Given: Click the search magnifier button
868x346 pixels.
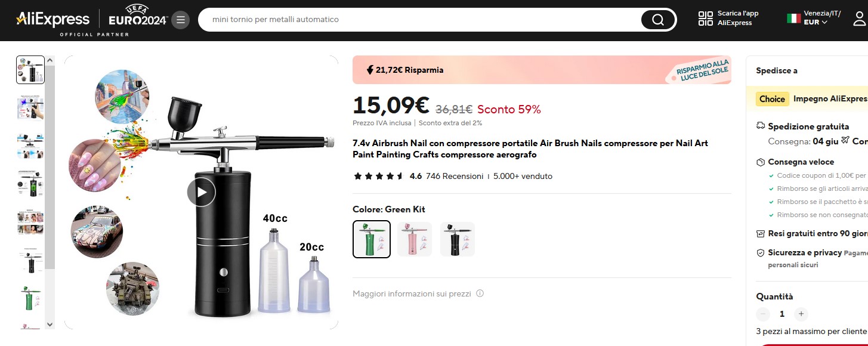Looking at the screenshot, I should tap(657, 20).
